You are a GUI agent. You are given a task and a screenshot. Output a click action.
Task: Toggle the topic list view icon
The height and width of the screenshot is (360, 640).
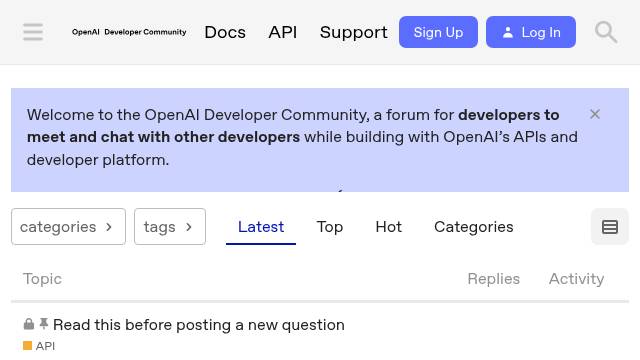[x=610, y=227]
